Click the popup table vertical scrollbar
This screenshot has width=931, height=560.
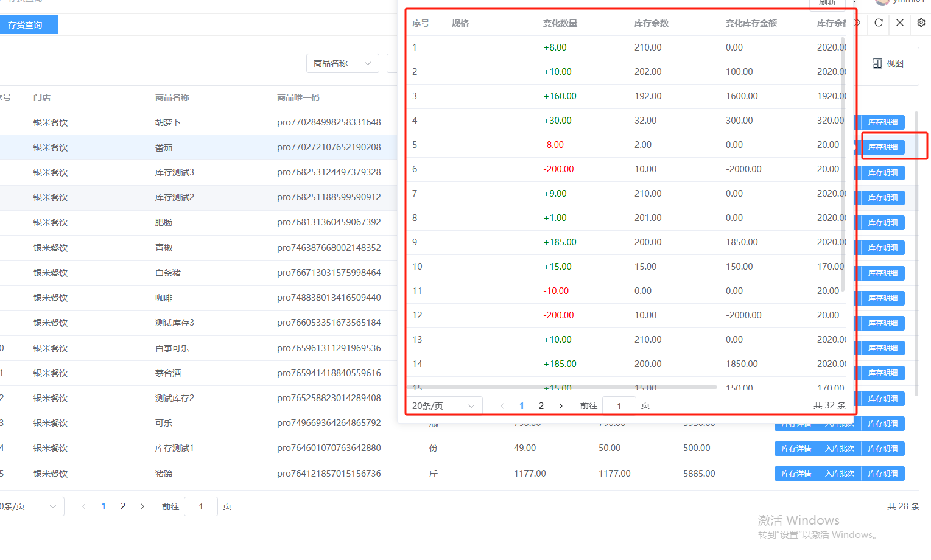point(843,164)
